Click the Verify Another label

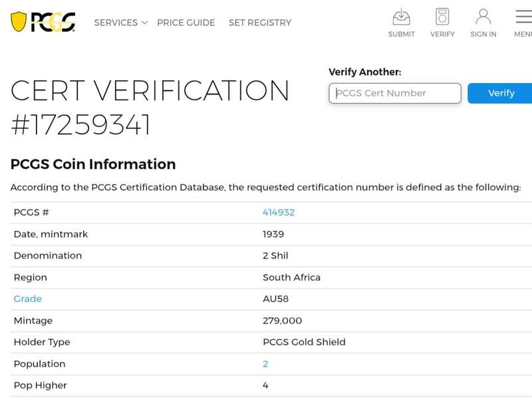[364, 72]
